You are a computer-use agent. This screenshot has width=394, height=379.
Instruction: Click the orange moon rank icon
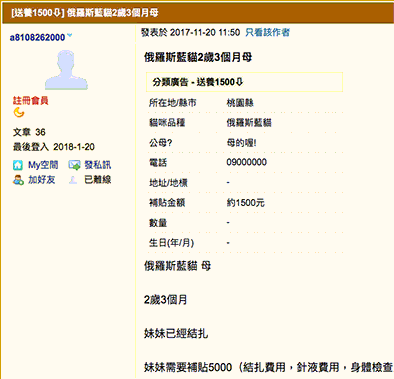[19, 113]
